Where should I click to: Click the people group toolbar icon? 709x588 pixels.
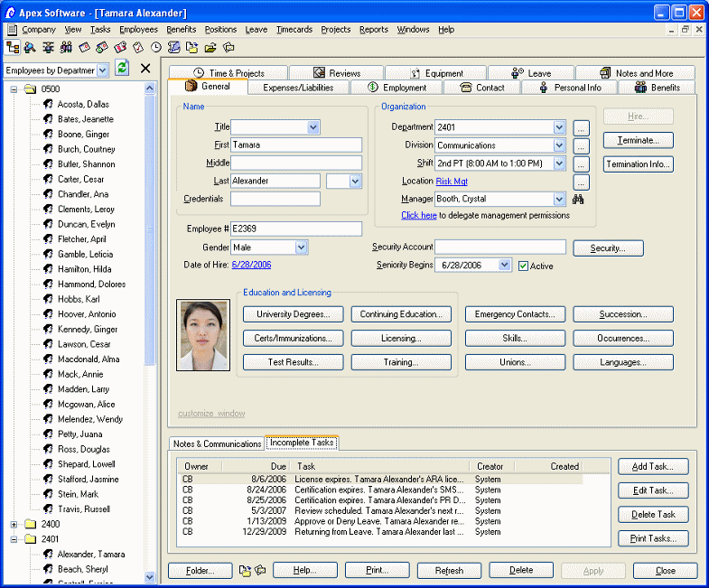pyautogui.click(x=66, y=47)
